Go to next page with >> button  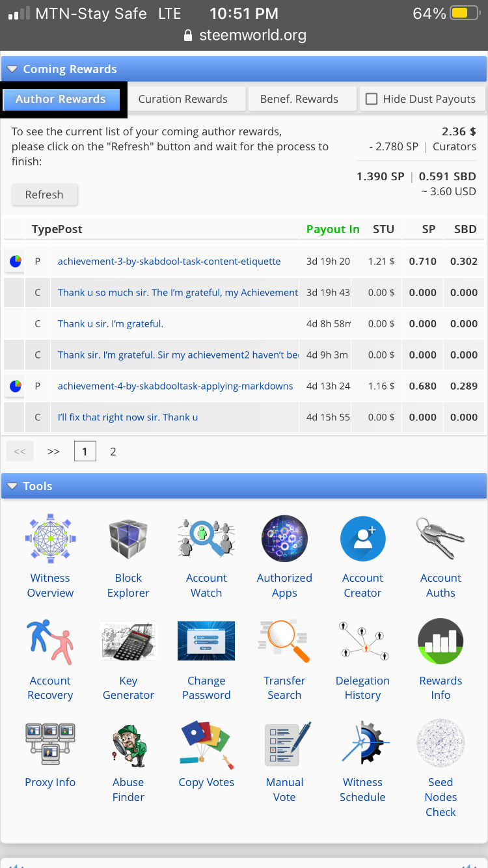click(x=54, y=452)
